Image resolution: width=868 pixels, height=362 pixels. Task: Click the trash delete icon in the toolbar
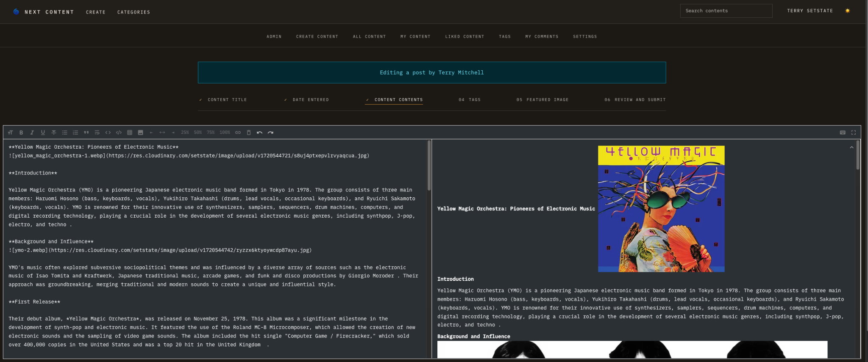(249, 133)
